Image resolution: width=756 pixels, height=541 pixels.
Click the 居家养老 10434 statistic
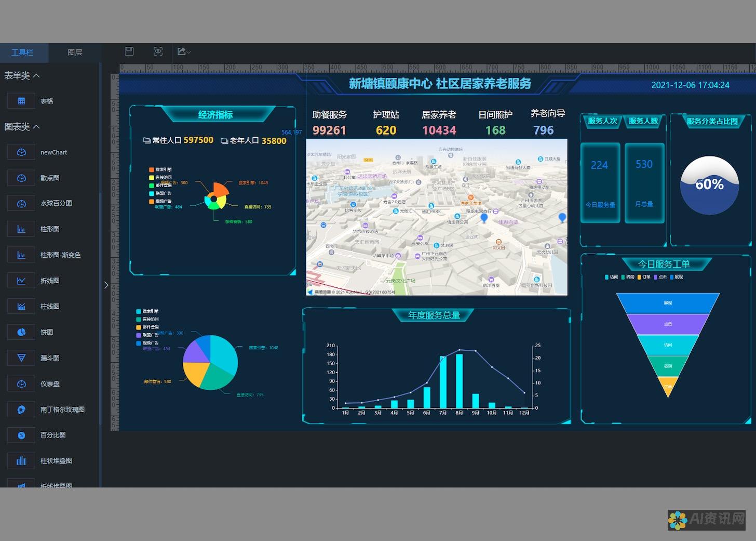(439, 123)
